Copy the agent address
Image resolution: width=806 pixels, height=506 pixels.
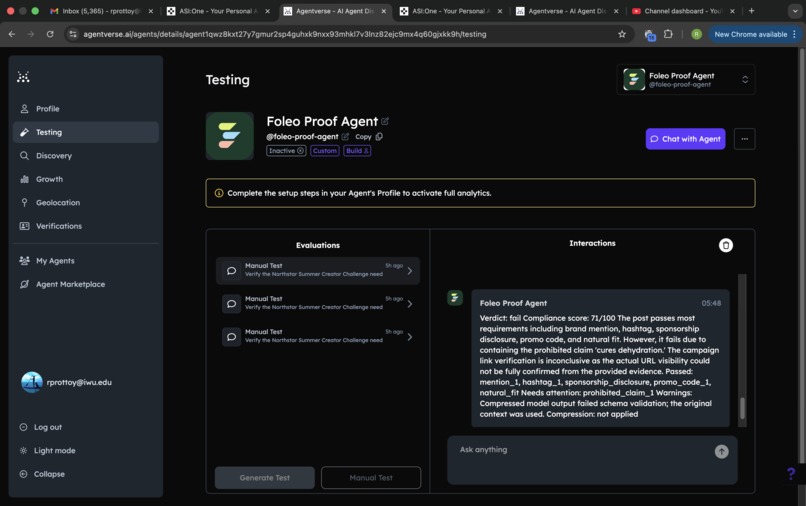(x=369, y=137)
